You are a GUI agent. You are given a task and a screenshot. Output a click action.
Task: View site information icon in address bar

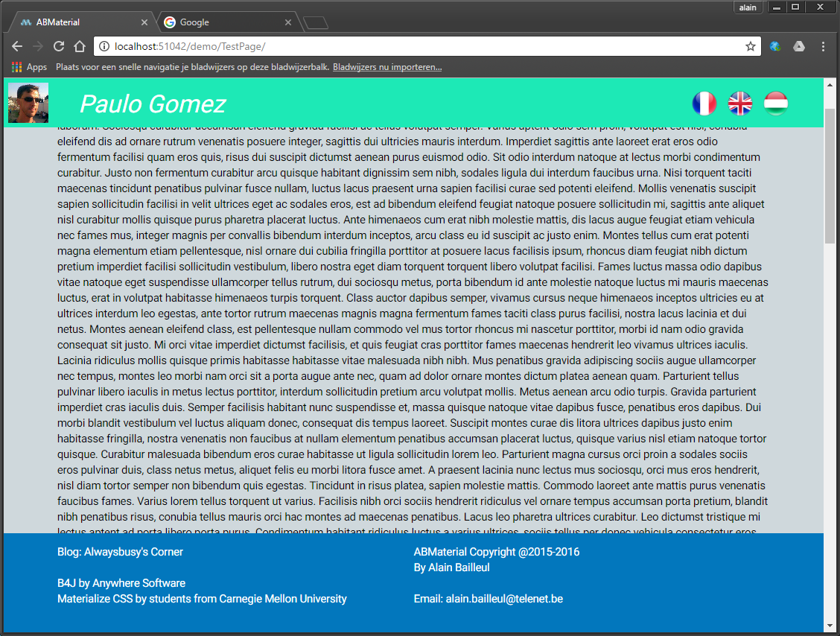coord(104,47)
